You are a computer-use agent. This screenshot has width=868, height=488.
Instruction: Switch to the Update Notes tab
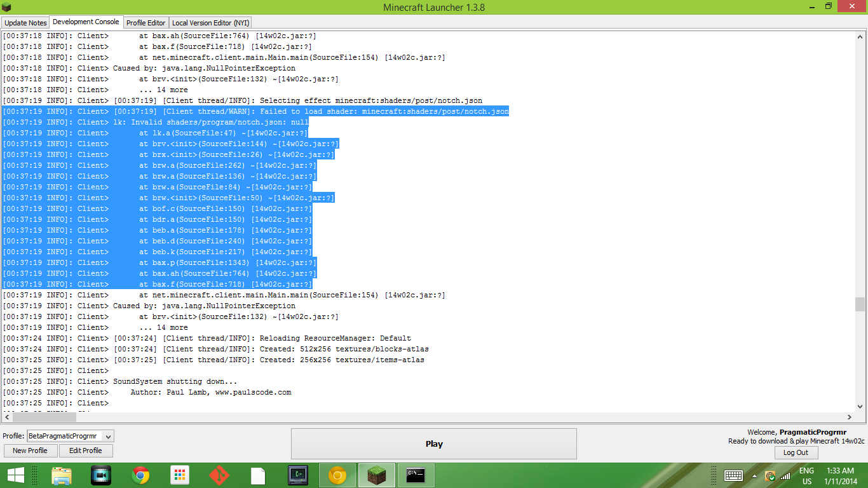point(25,23)
